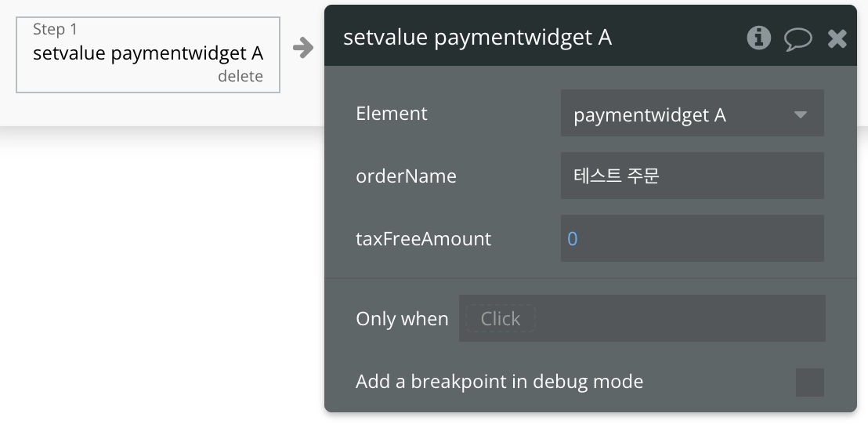Click the Only when label

[x=402, y=319]
